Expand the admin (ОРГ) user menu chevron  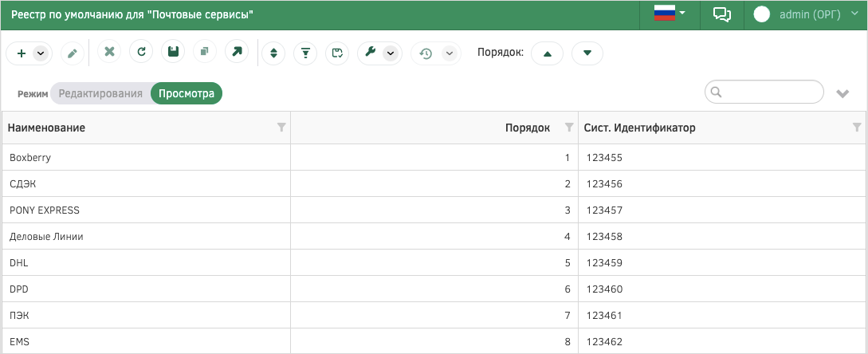click(x=853, y=14)
